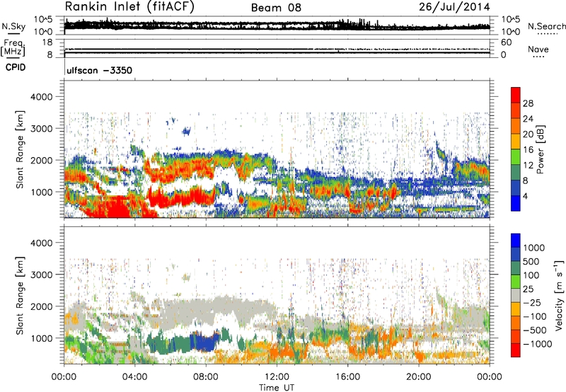
Task: Click the "CPID" row label
Action: pos(16,67)
